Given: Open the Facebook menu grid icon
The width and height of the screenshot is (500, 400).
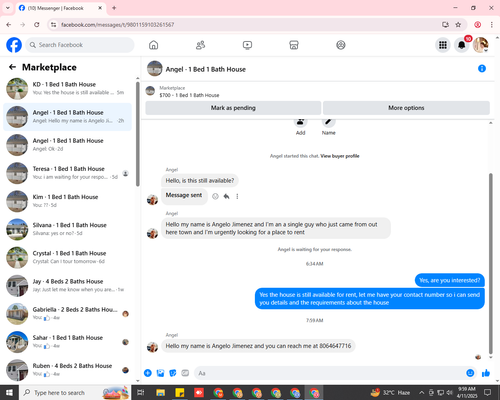Looking at the screenshot, I should pos(443,45).
